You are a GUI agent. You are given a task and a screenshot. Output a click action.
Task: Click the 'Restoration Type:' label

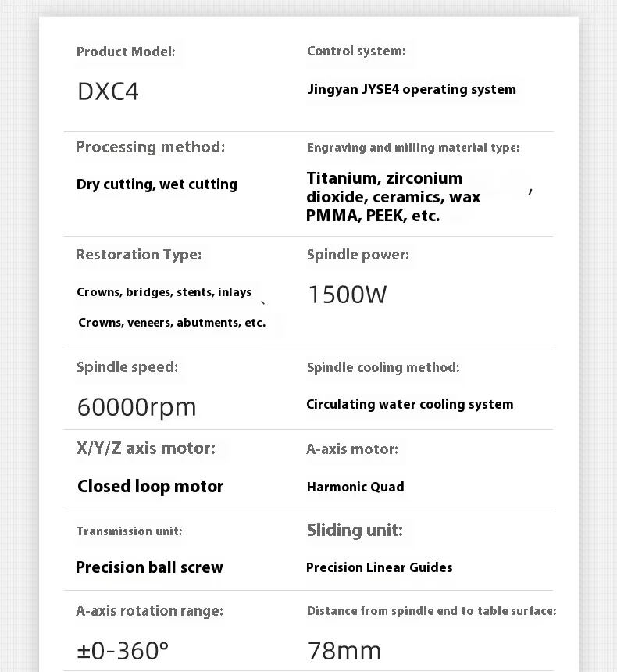click(x=138, y=254)
